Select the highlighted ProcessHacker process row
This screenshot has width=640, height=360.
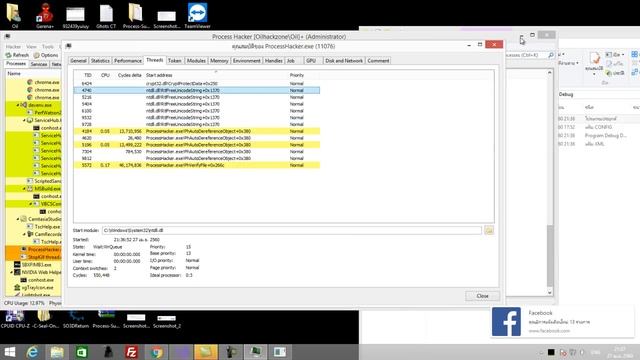click(33, 249)
